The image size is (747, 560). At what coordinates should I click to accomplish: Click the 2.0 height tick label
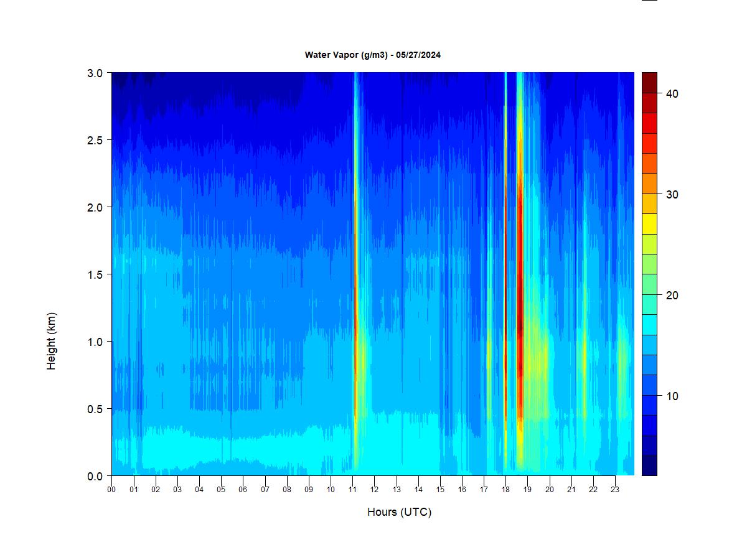coord(95,207)
